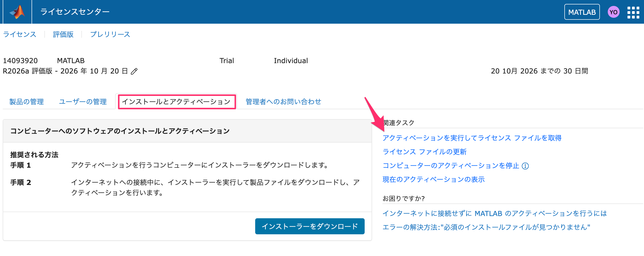
Task: Open エラーの解決方法 必須のインストールファイル link
Action: coord(486,227)
